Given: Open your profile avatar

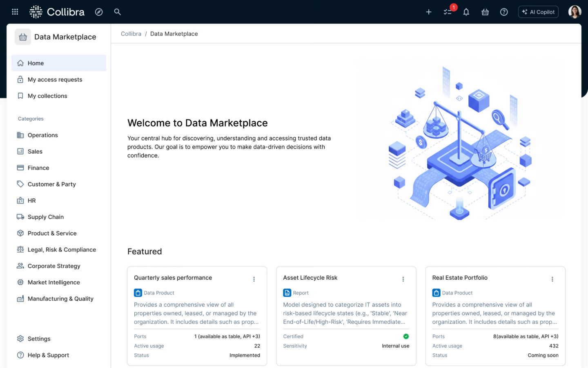Looking at the screenshot, I should [575, 11].
